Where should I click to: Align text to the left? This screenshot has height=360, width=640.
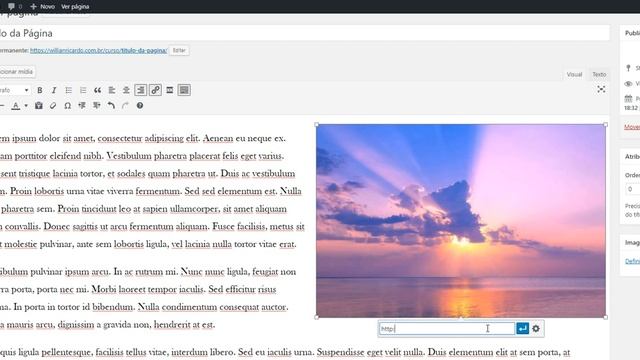(x=112, y=90)
